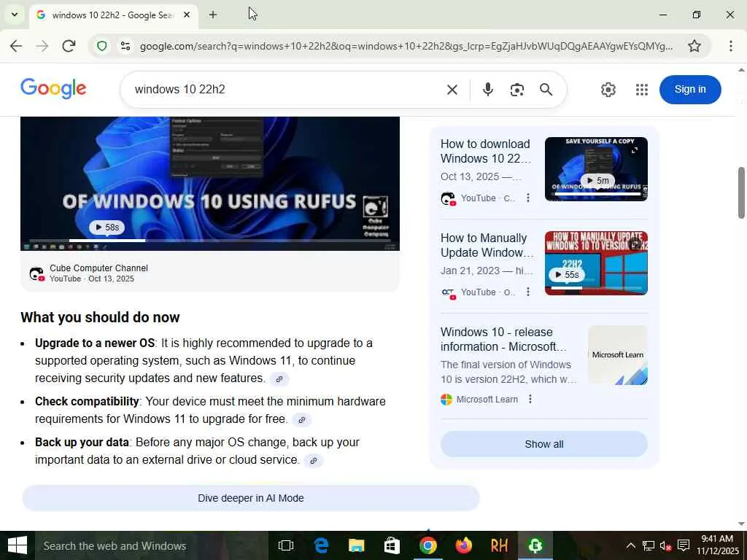Screen dimensions: 747x560
Task: Open Microsoft Store from taskbar
Action: click(392, 545)
